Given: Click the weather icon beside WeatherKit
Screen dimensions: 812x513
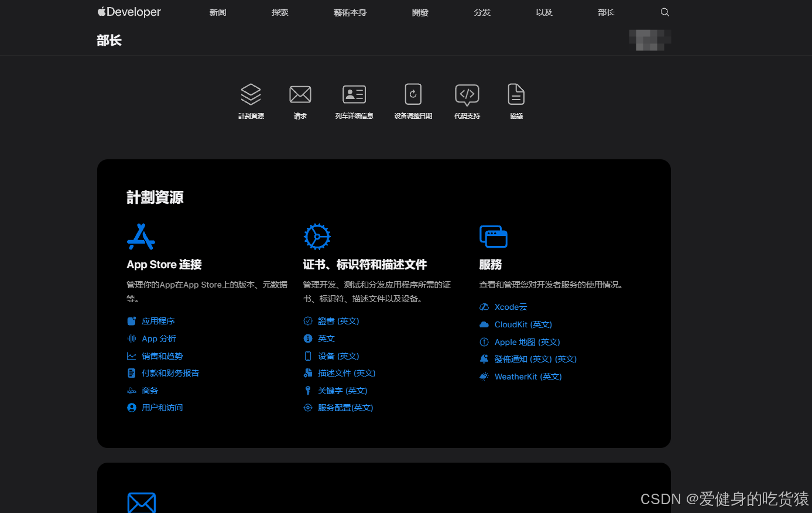Looking at the screenshot, I should pyautogui.click(x=484, y=377).
